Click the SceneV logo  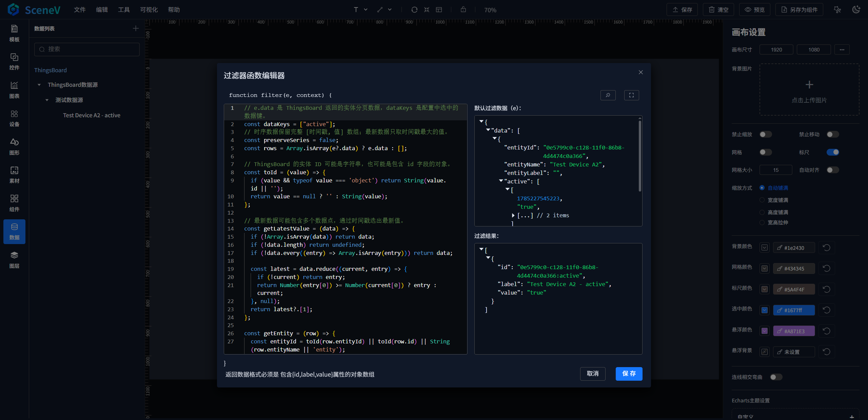point(34,9)
